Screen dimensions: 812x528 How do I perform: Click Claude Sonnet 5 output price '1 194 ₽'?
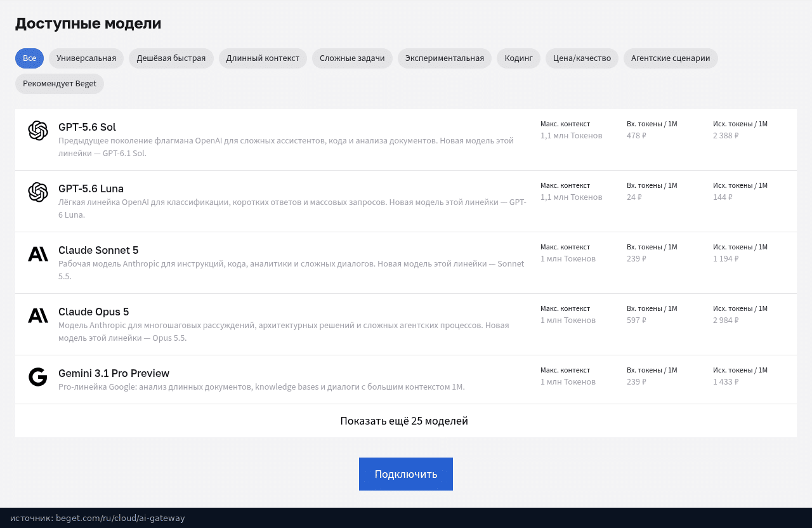726,259
